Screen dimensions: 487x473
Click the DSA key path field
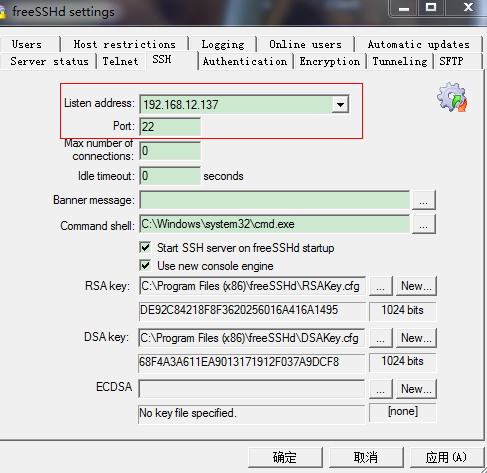pos(252,338)
